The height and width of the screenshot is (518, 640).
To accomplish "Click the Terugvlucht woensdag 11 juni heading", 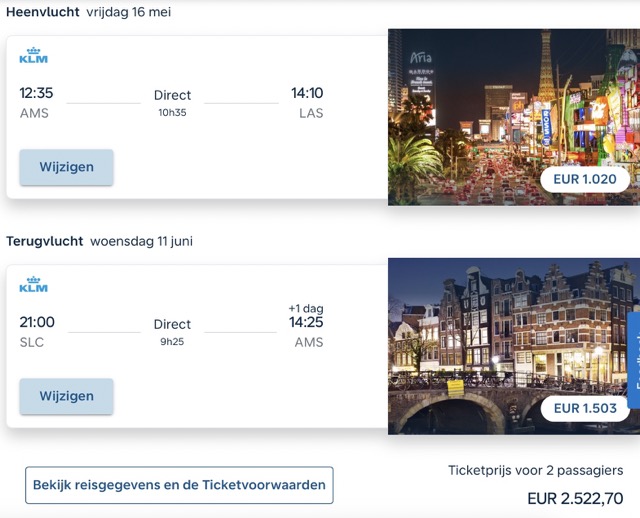I will tap(99, 241).
